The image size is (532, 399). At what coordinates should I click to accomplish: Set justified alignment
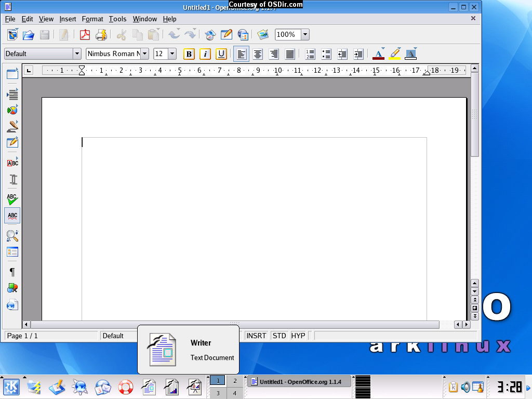click(x=290, y=54)
